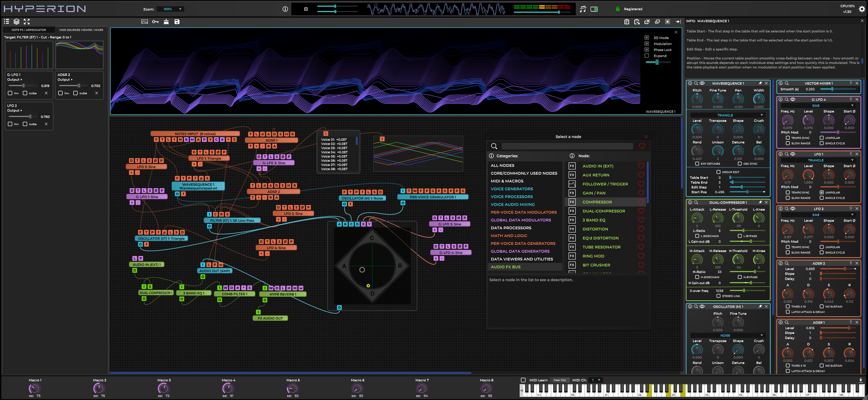This screenshot has height=400, width=868.
Task: Click the layers stack icon
Action: click(16, 22)
